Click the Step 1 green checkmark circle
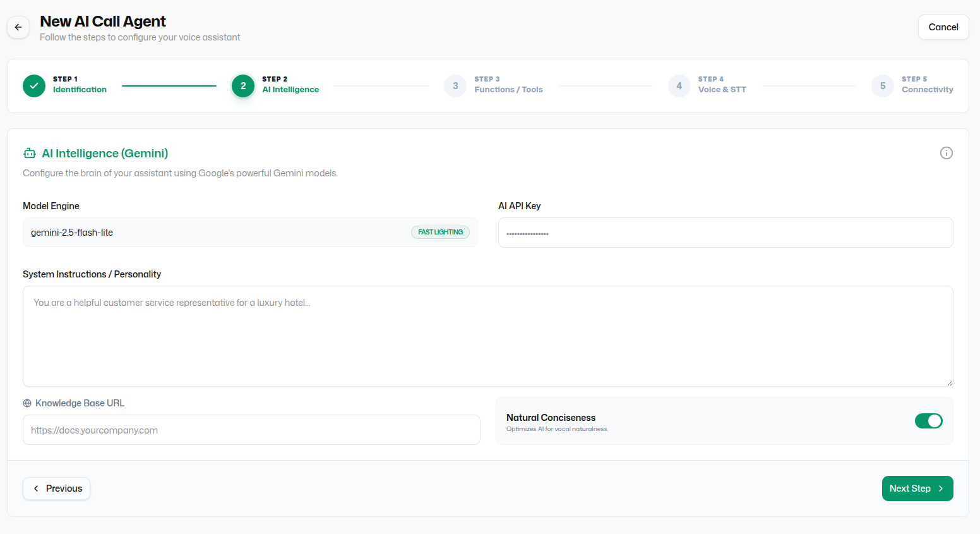Image resolution: width=980 pixels, height=534 pixels. (34, 86)
